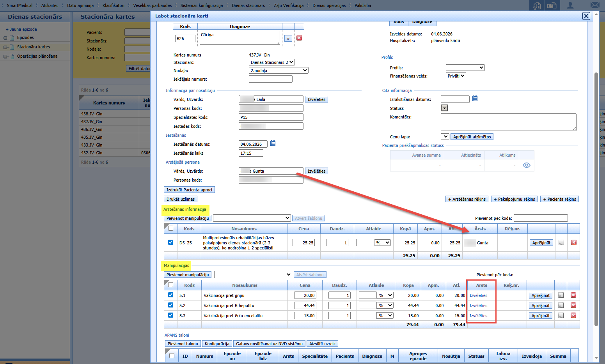The image size is (605, 364).
Task: Click the Izdrukāt Pacienta aproci button
Action: [x=189, y=190]
